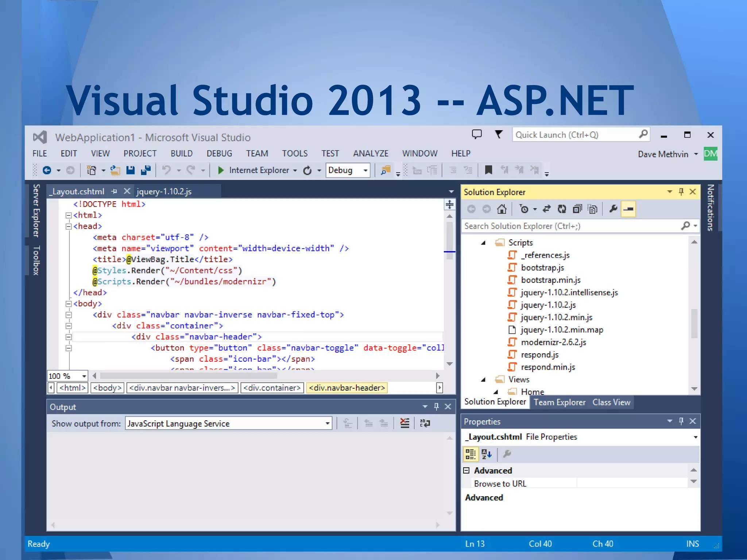Toggle Alphabetical sort in Properties panel

(x=487, y=454)
